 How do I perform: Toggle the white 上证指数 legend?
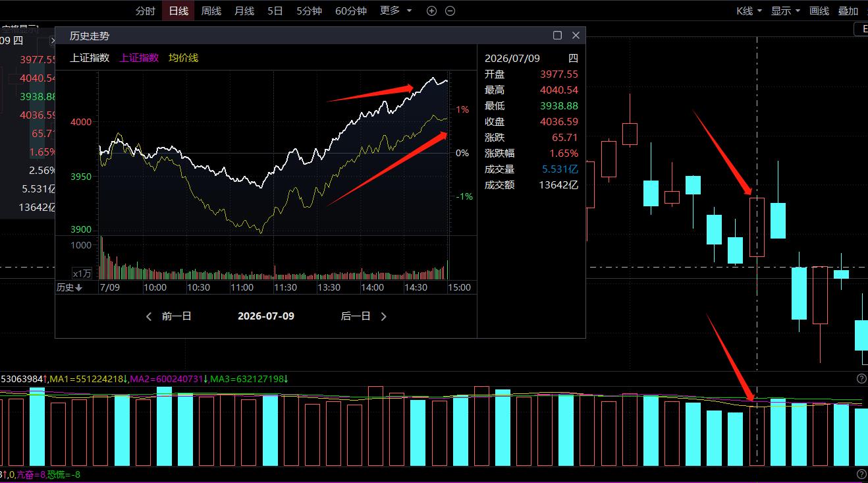(x=90, y=57)
